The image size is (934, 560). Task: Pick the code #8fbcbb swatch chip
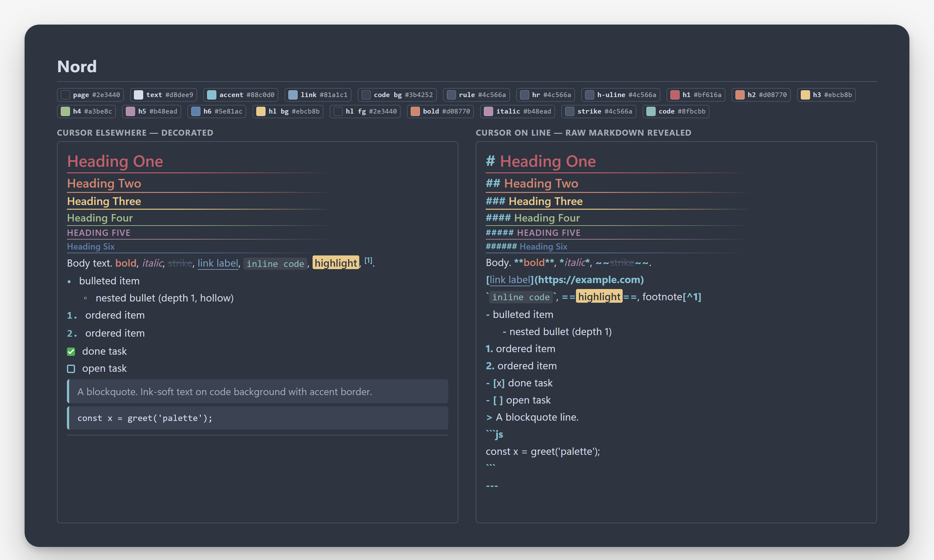point(676,111)
